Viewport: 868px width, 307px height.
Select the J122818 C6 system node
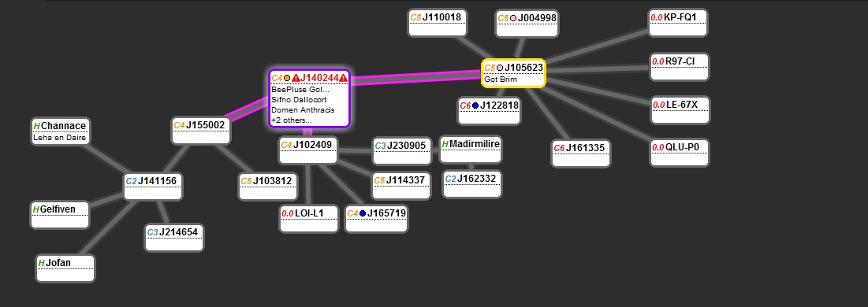pos(489,111)
